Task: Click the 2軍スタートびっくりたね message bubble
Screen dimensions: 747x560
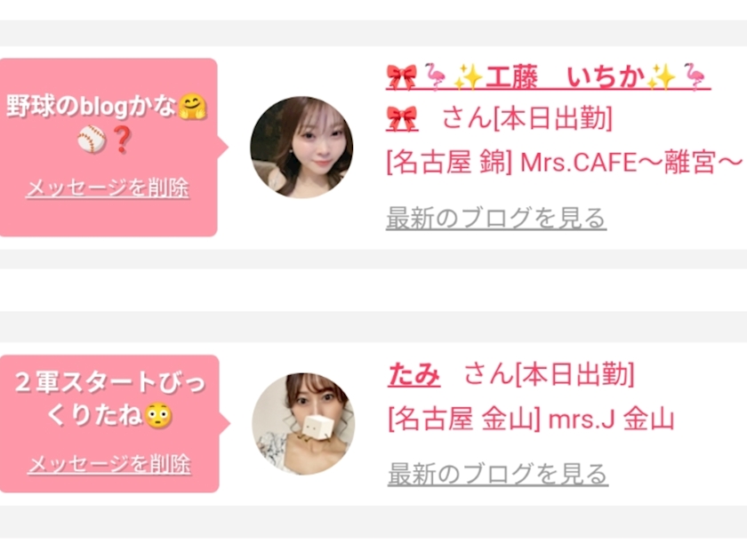Action: [x=109, y=424]
